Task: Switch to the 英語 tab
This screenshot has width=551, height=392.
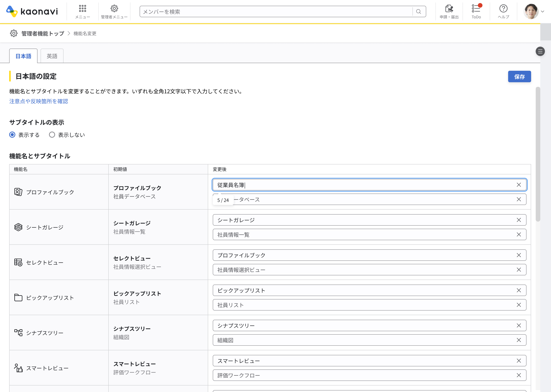Action: pyautogui.click(x=52, y=56)
